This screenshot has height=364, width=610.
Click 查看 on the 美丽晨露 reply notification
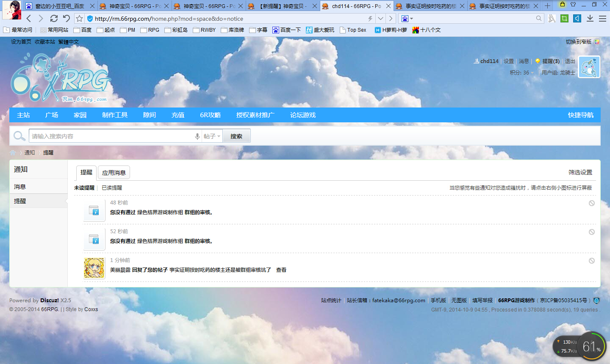[x=281, y=270]
